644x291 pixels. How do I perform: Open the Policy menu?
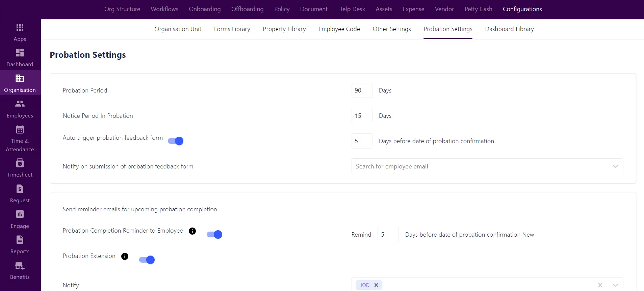tap(282, 9)
